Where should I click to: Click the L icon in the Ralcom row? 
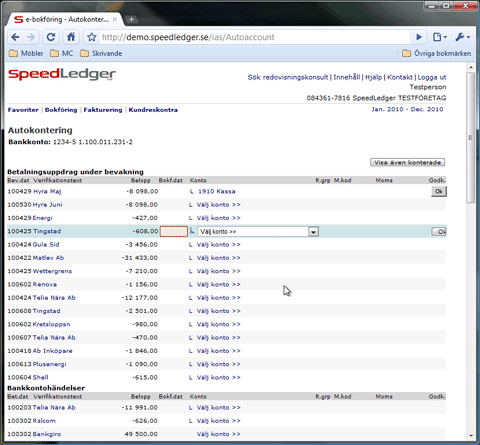[191, 421]
